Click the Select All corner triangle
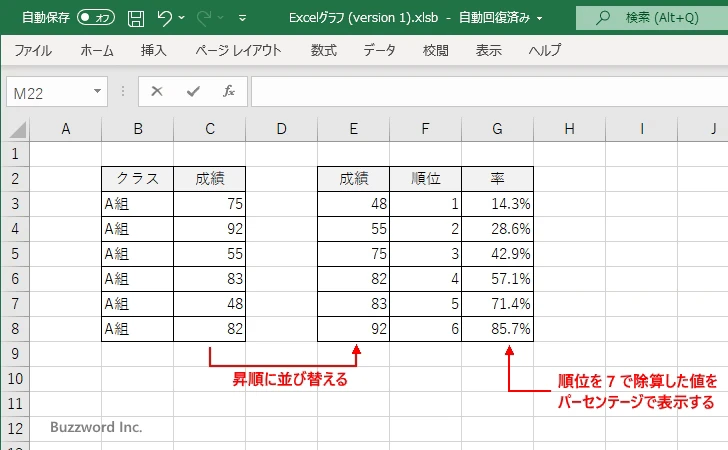728x450 pixels. [x=16, y=129]
